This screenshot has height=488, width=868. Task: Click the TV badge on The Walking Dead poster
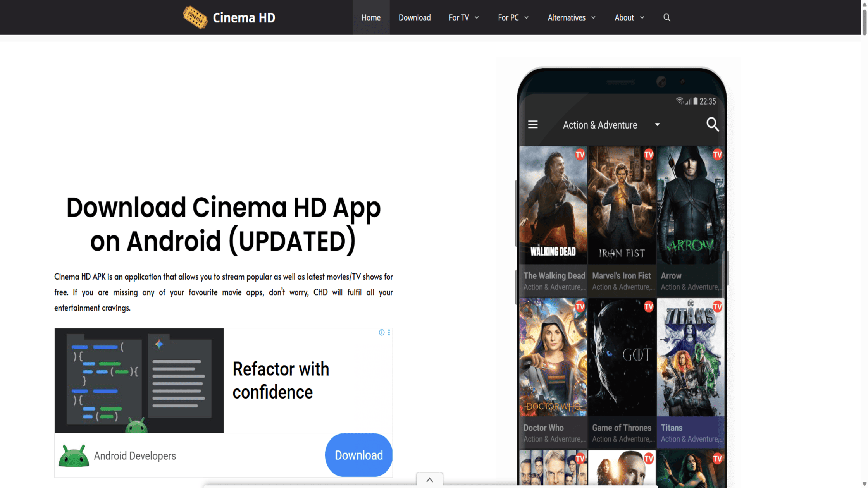click(580, 155)
